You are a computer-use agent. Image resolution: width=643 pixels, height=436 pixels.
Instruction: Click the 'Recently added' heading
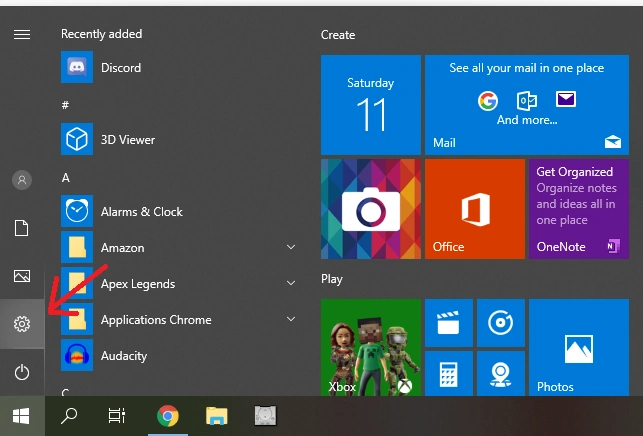point(102,34)
